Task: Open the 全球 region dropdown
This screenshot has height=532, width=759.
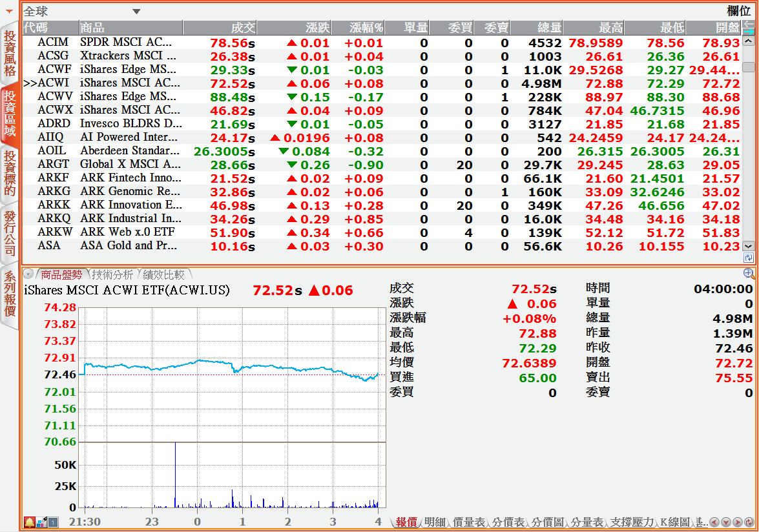Action: tap(136, 12)
